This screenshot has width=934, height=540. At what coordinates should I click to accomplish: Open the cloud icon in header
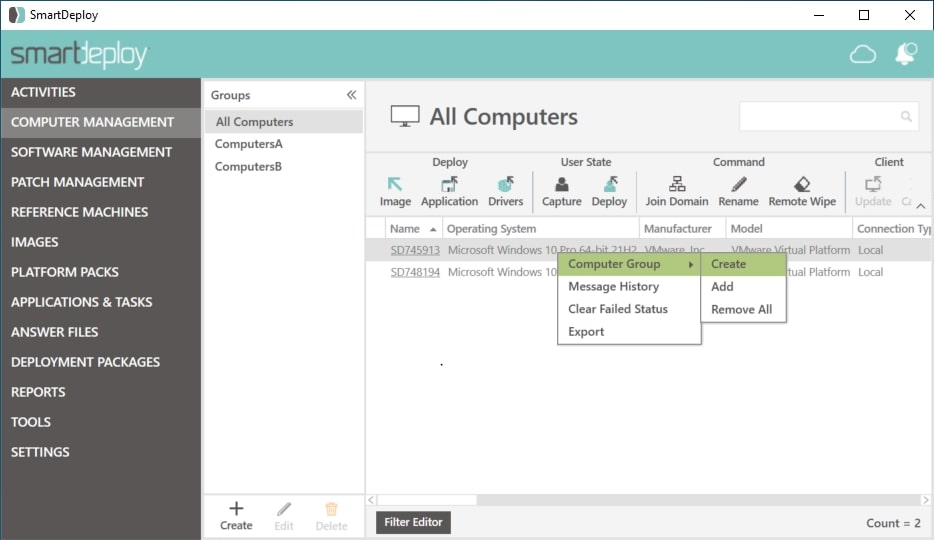tap(862, 55)
